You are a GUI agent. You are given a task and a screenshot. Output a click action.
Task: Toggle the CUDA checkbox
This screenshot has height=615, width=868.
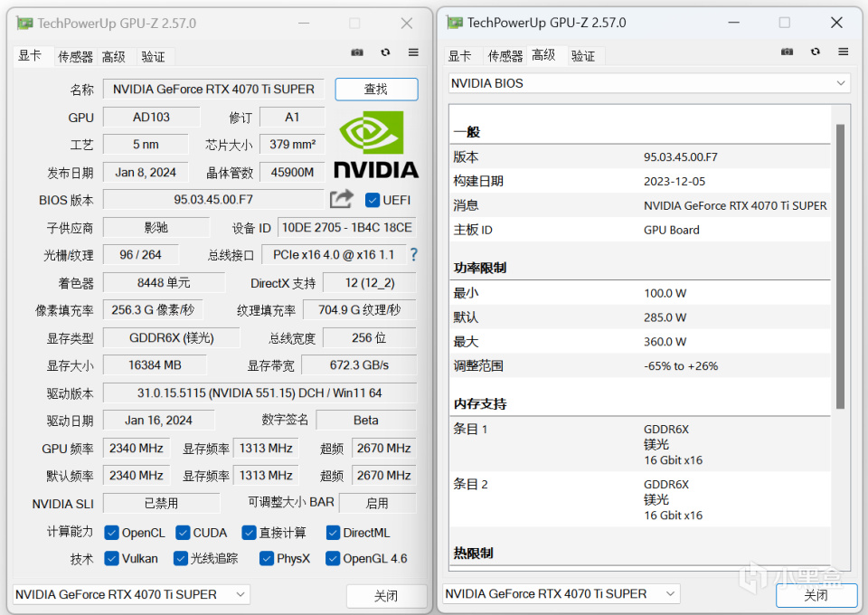click(x=183, y=533)
